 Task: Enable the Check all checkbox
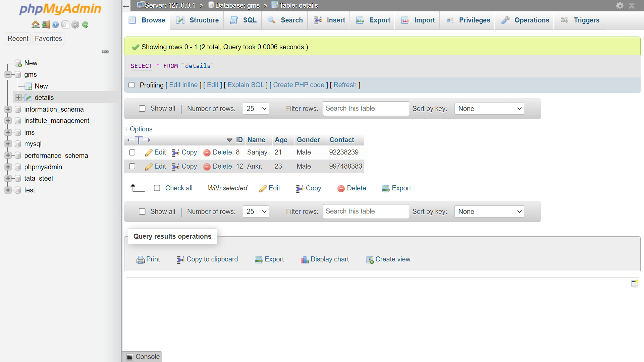coord(157,188)
